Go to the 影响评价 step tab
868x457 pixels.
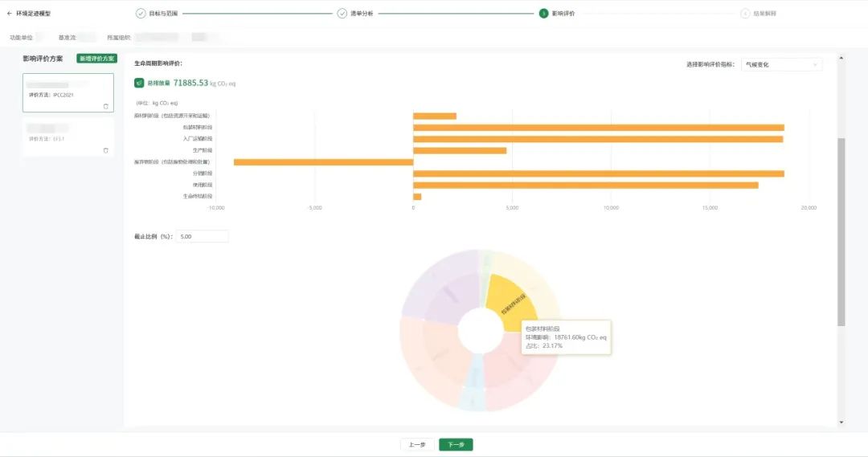[x=563, y=14]
